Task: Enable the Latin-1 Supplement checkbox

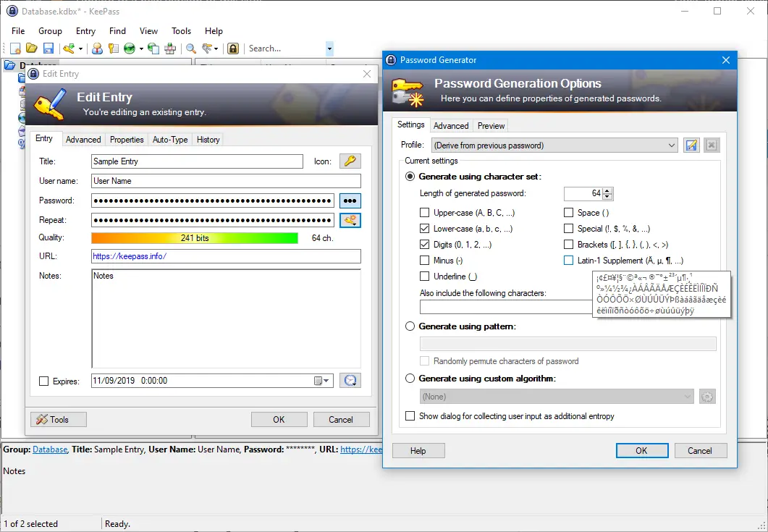Action: [569, 260]
